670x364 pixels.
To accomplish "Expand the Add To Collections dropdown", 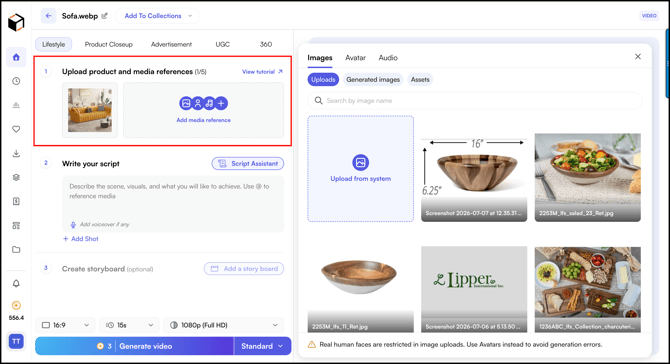I will [x=157, y=16].
